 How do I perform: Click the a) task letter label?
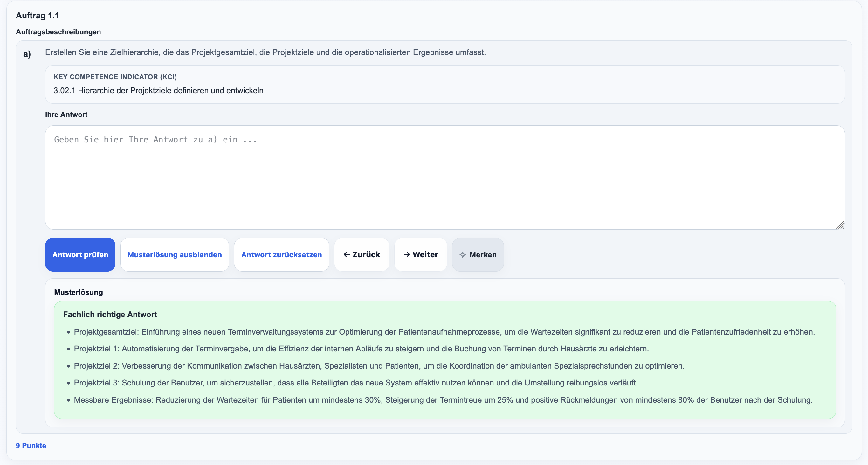27,54
